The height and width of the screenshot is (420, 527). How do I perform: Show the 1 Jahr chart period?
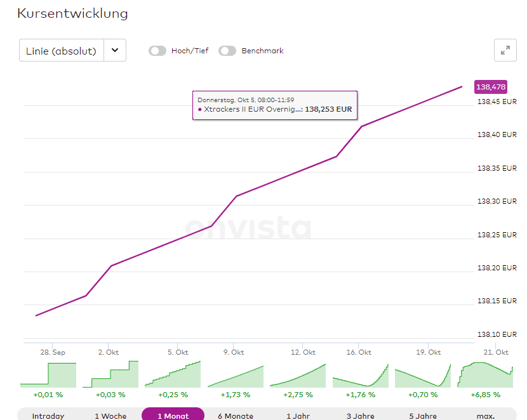point(298,416)
